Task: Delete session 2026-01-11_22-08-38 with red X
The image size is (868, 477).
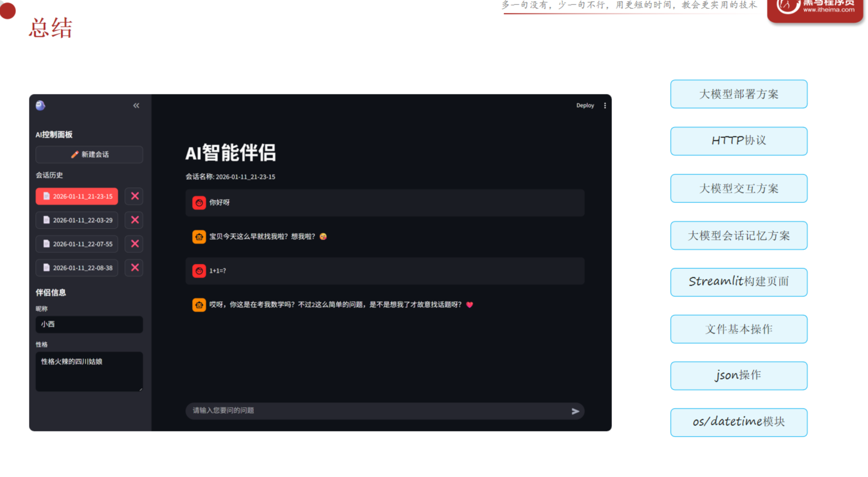Action: tap(134, 267)
